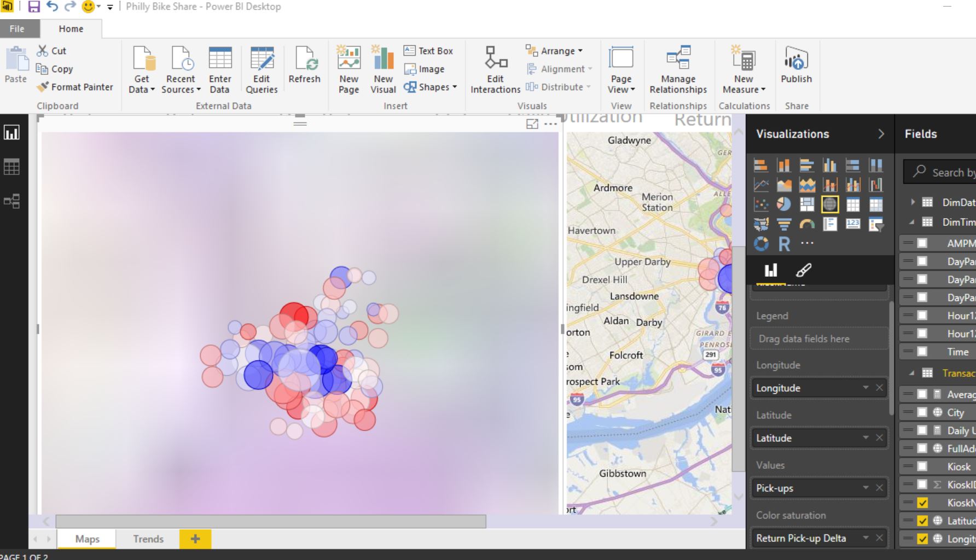Select the Gauge visualization icon
The width and height of the screenshot is (976, 560).
click(807, 224)
